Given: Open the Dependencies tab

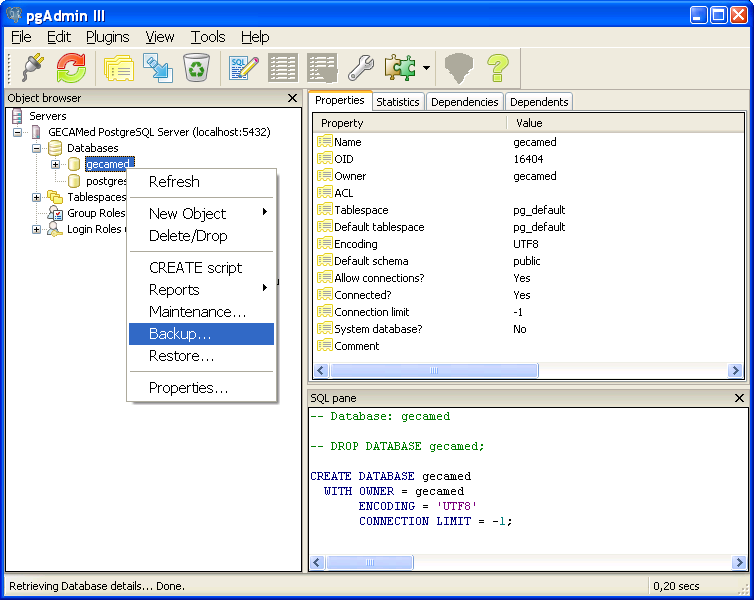Looking at the screenshot, I should 464,102.
